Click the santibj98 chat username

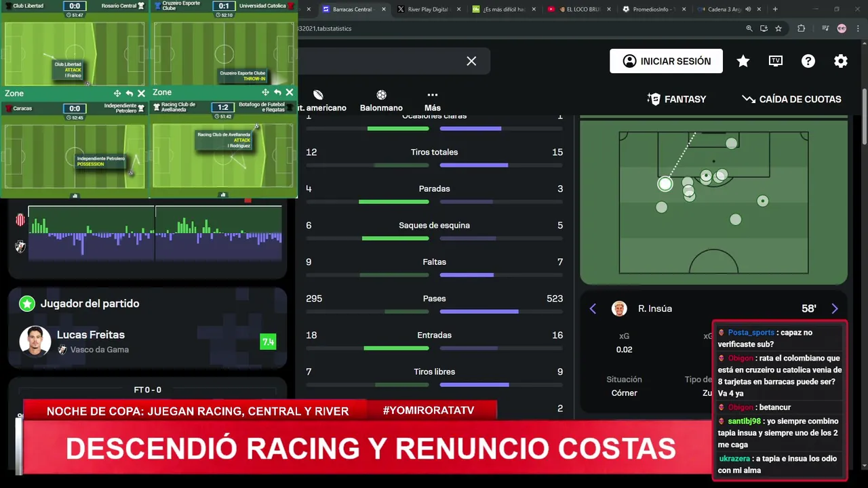click(745, 421)
